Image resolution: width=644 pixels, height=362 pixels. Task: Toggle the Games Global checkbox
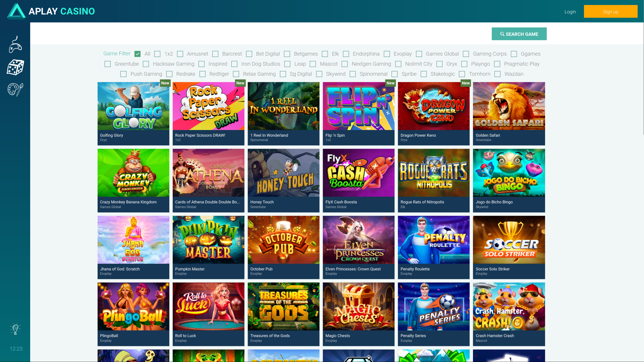click(x=419, y=54)
